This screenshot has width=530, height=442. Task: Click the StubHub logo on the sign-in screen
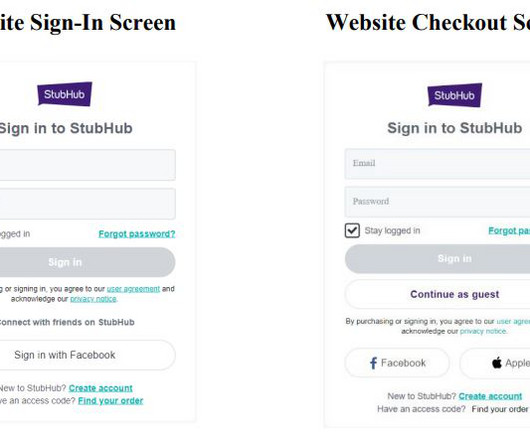pyautogui.click(x=65, y=94)
